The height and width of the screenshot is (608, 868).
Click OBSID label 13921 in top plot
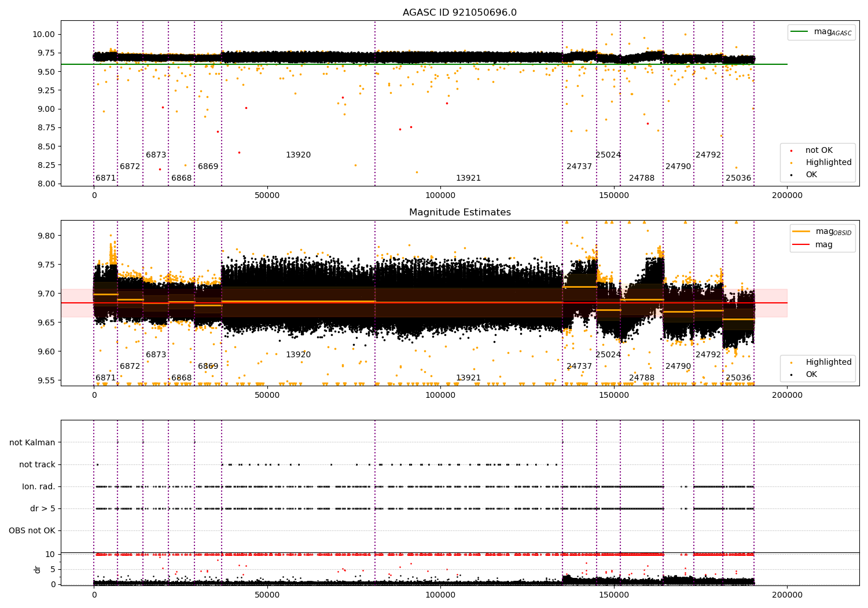coord(469,178)
